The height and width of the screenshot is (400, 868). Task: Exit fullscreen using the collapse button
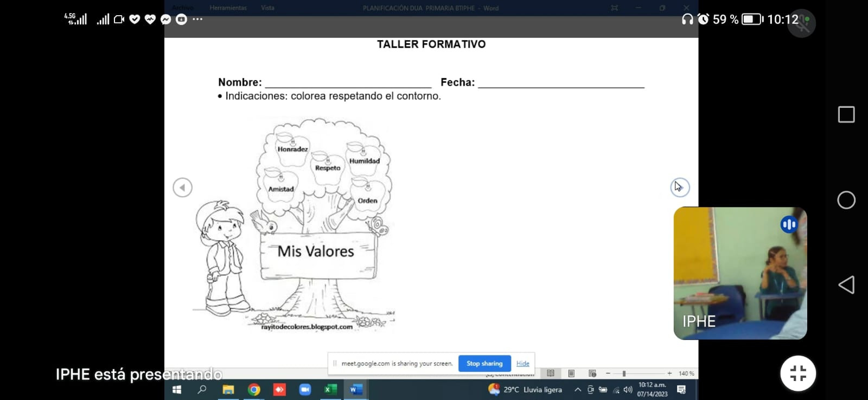(x=798, y=373)
